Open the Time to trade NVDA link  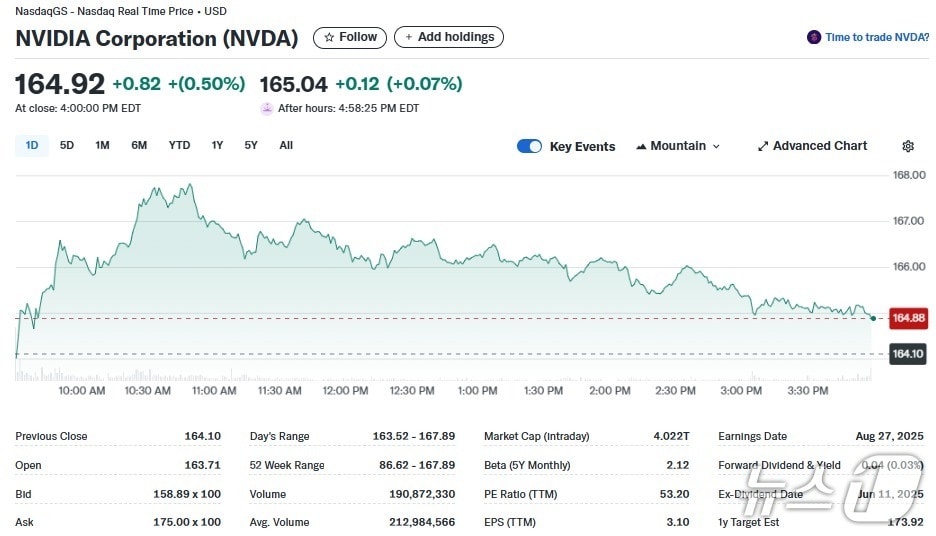tap(877, 38)
